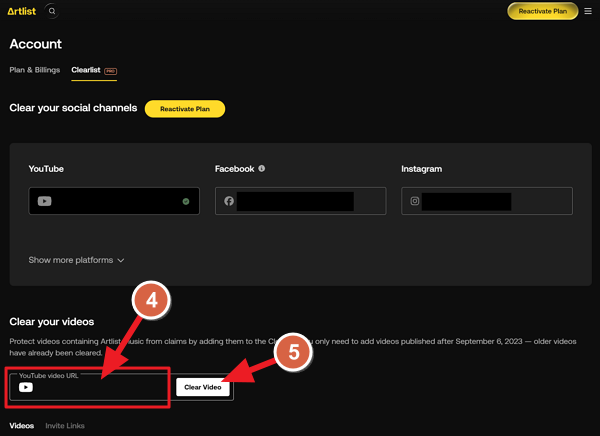Click the YouTube icon in the channel field
This screenshot has height=436, width=600.
44,201
